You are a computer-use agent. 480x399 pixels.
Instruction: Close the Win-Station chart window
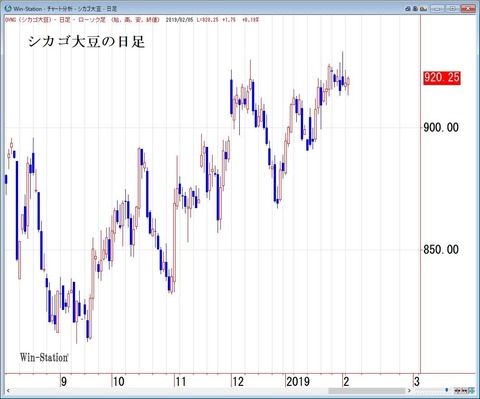coord(468,9)
